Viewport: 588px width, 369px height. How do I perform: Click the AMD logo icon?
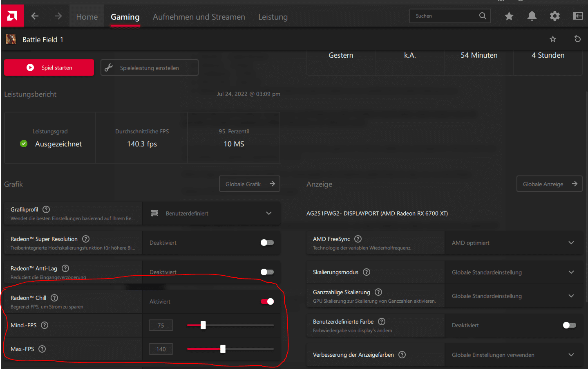12,16
